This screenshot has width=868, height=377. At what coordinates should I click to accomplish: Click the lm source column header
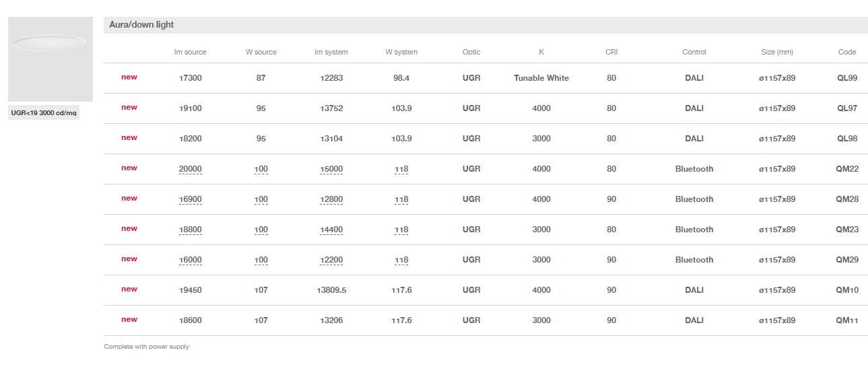pos(190,52)
